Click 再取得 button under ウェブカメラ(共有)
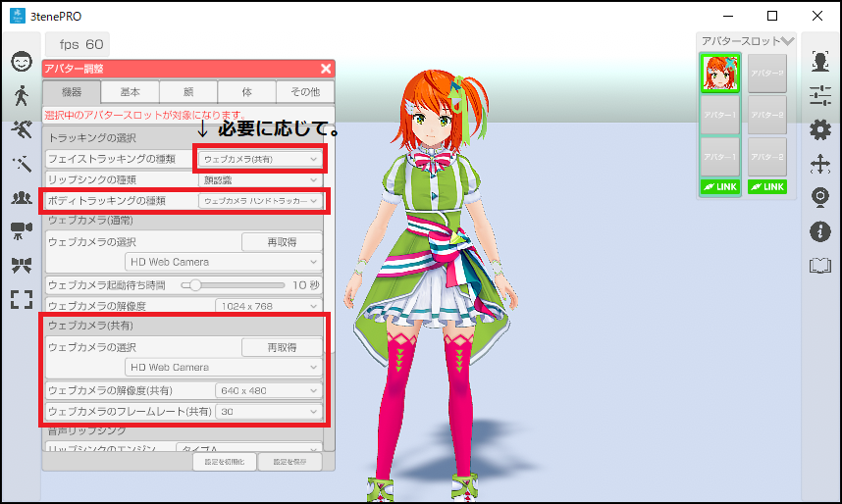This screenshot has height=504, width=842. pyautogui.click(x=282, y=347)
